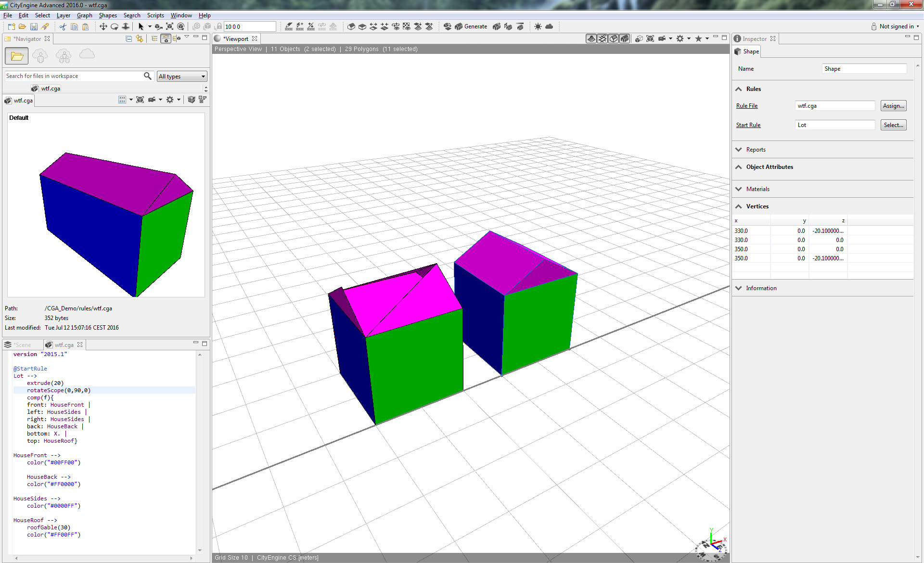Collapse the Object Attributes section
This screenshot has width=924, height=563.
(x=739, y=167)
